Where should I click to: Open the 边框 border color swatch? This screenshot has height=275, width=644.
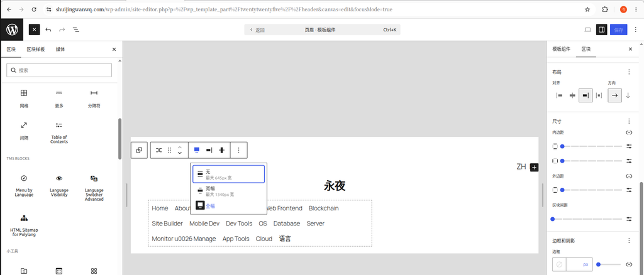click(x=559, y=265)
